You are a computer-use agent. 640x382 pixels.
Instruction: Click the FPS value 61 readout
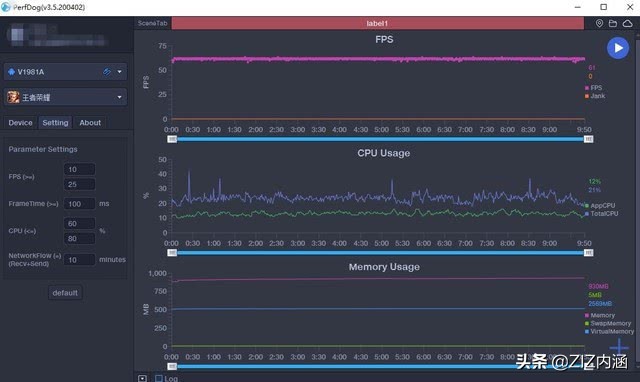(591, 68)
